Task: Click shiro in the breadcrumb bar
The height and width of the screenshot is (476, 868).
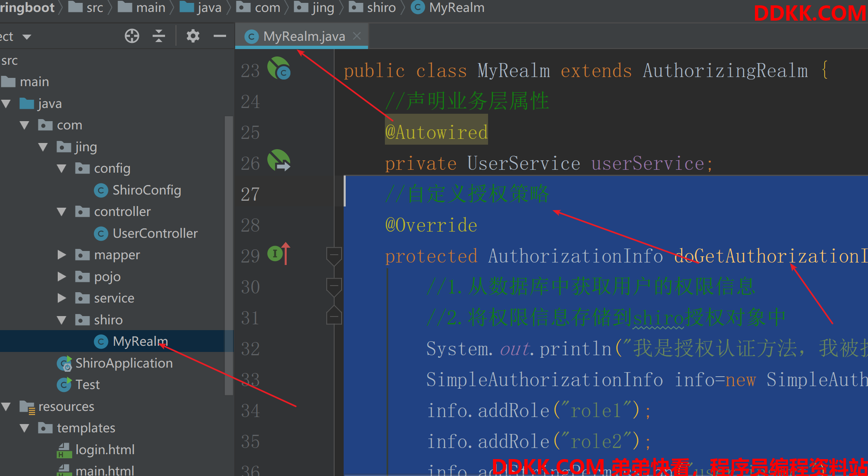Action: pos(381,7)
